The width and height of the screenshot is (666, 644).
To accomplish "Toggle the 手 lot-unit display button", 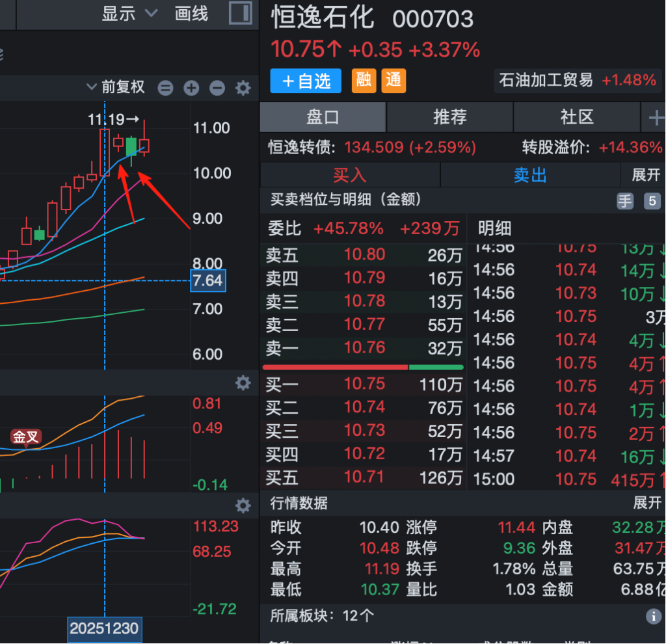I will (x=625, y=201).
